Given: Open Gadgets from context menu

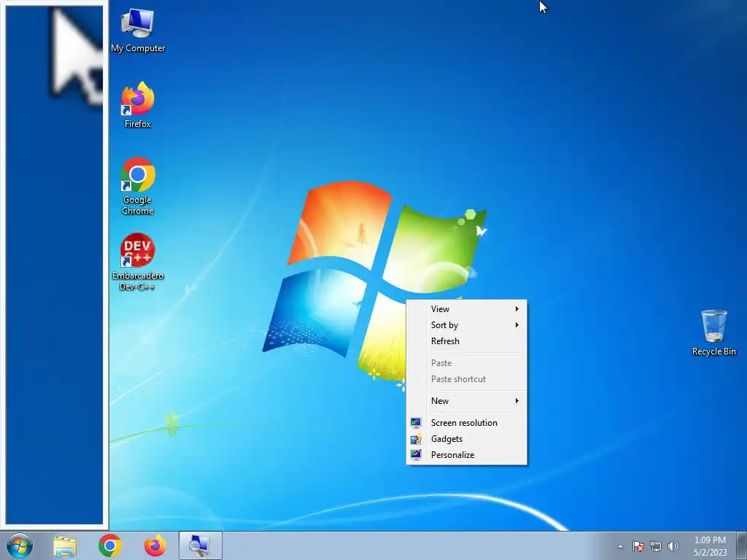Looking at the screenshot, I should [x=466, y=439].
